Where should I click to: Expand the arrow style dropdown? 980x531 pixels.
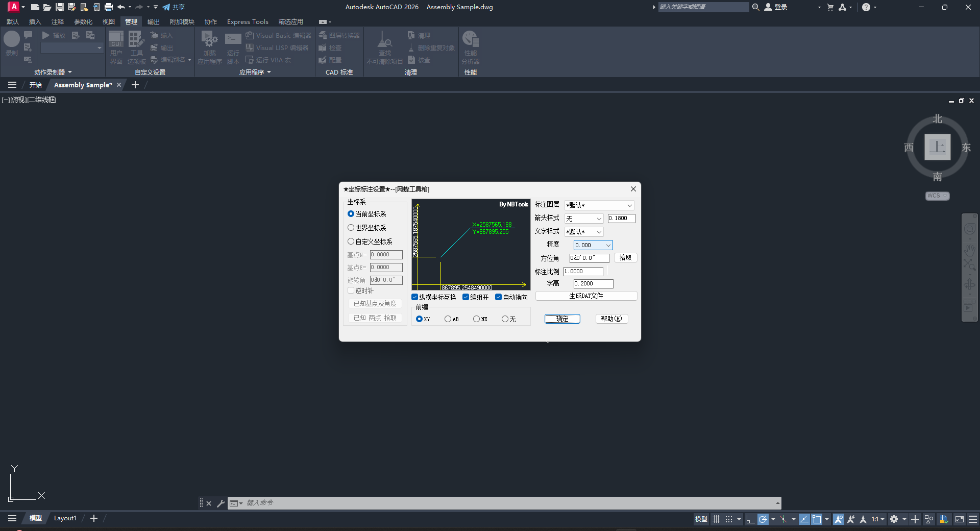point(599,219)
